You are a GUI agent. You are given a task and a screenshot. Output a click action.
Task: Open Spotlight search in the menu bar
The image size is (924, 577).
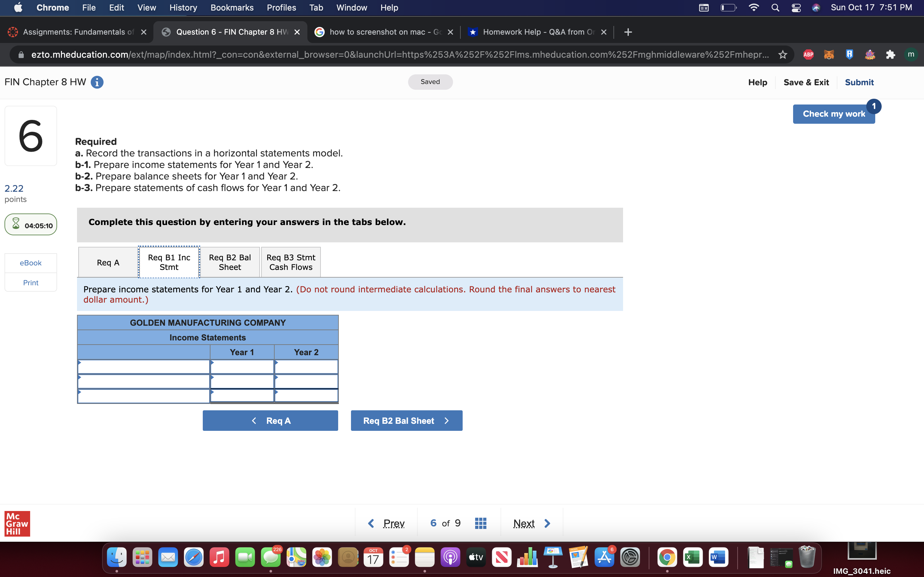(775, 7)
